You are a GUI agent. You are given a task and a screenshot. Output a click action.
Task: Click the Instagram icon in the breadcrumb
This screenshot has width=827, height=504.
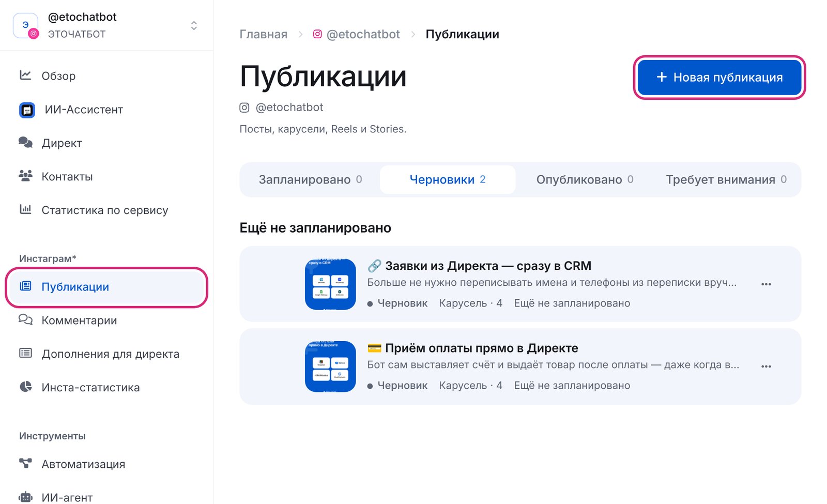click(317, 34)
